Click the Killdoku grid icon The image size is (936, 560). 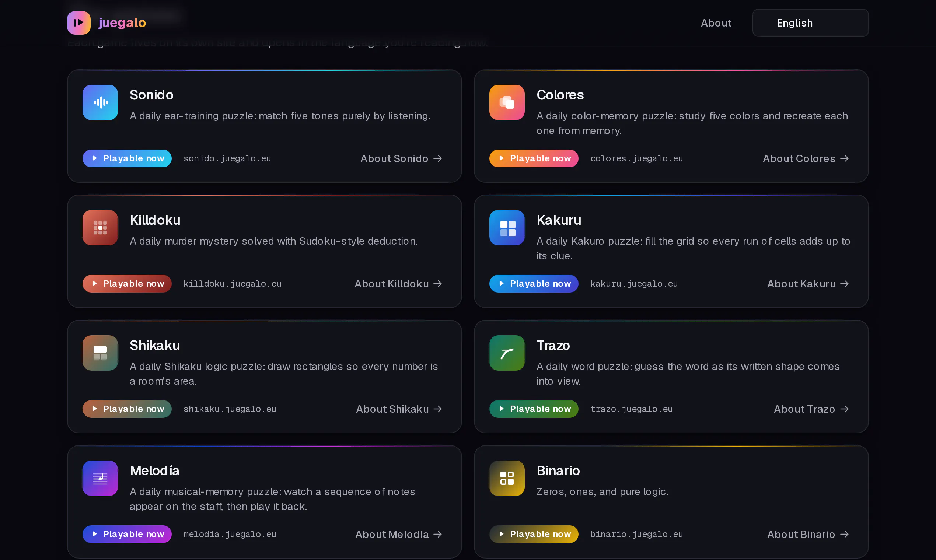(x=100, y=228)
